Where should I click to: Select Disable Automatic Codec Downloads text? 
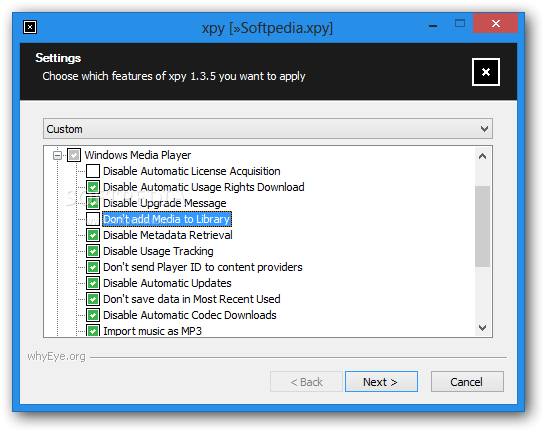(190, 315)
